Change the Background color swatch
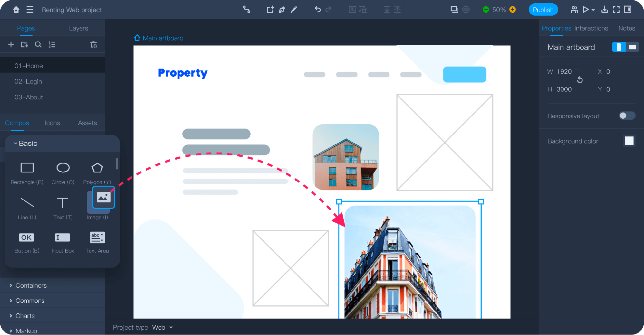 [629, 141]
